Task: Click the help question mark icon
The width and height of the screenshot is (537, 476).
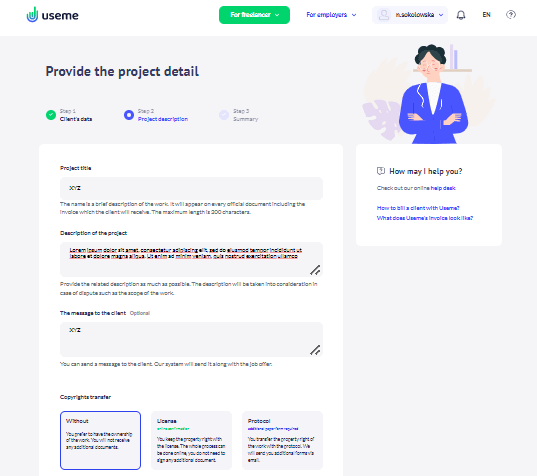Action: [511, 15]
